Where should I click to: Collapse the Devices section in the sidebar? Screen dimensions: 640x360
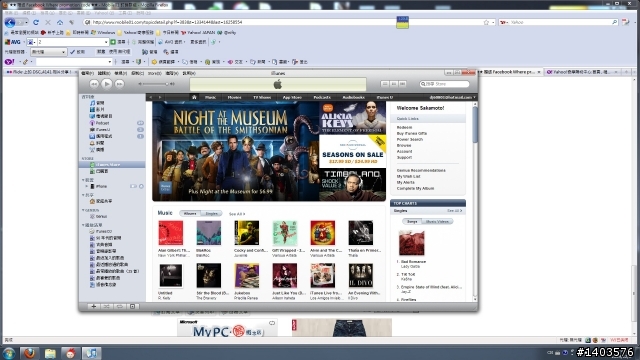point(83,180)
